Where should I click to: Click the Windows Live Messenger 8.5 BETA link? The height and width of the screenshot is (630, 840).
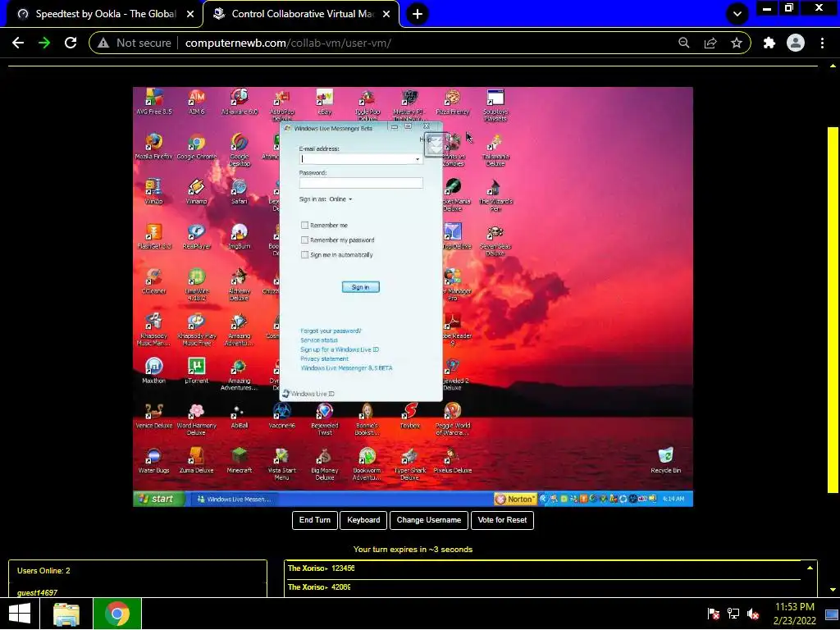(x=346, y=368)
